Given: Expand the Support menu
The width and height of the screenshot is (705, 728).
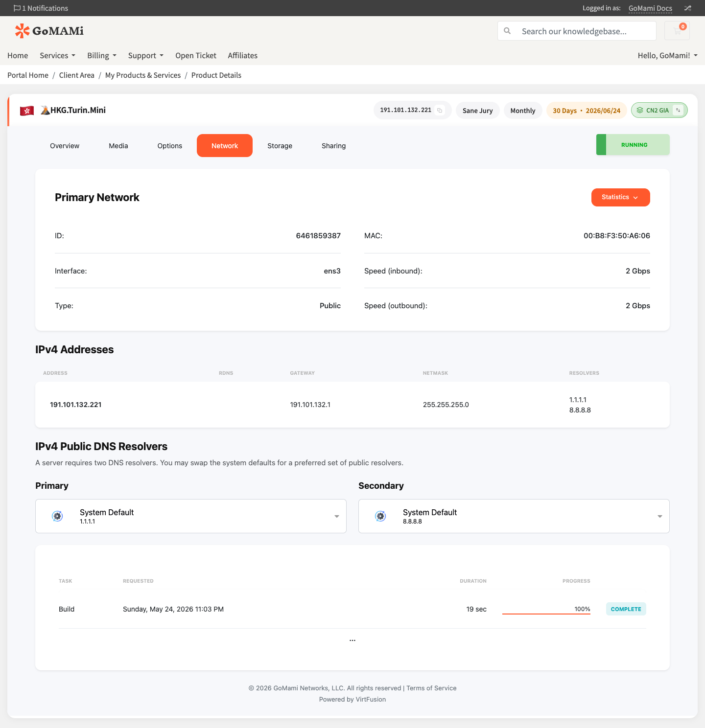Looking at the screenshot, I should click(x=146, y=55).
